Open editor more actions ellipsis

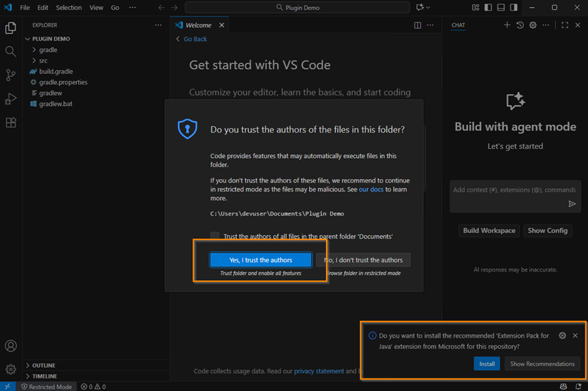point(430,25)
